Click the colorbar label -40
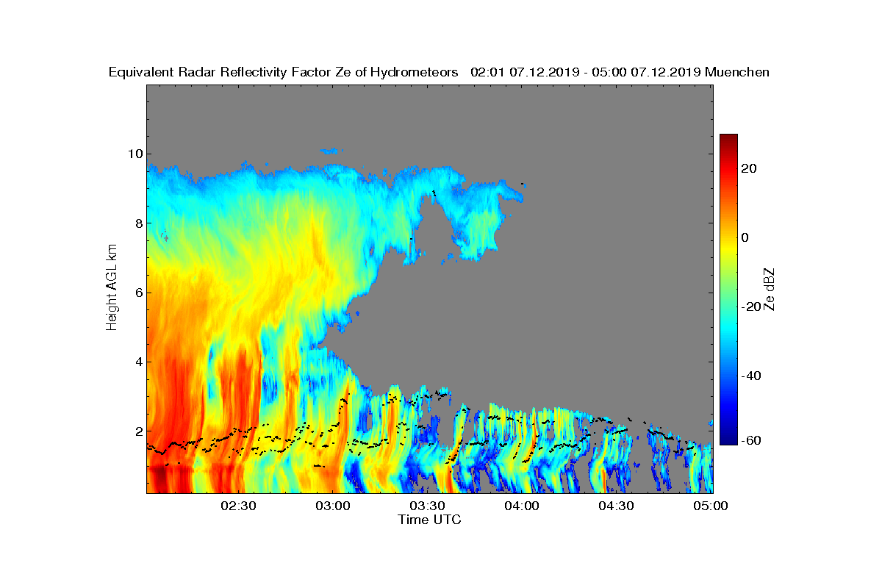Screen dimensions: 882x588 pyautogui.click(x=752, y=376)
